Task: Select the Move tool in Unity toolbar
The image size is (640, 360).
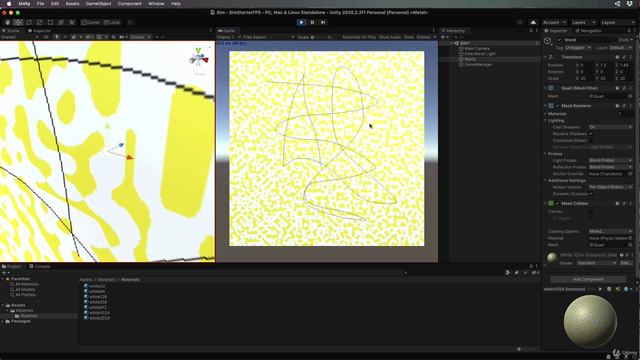Action: click(x=18, y=22)
